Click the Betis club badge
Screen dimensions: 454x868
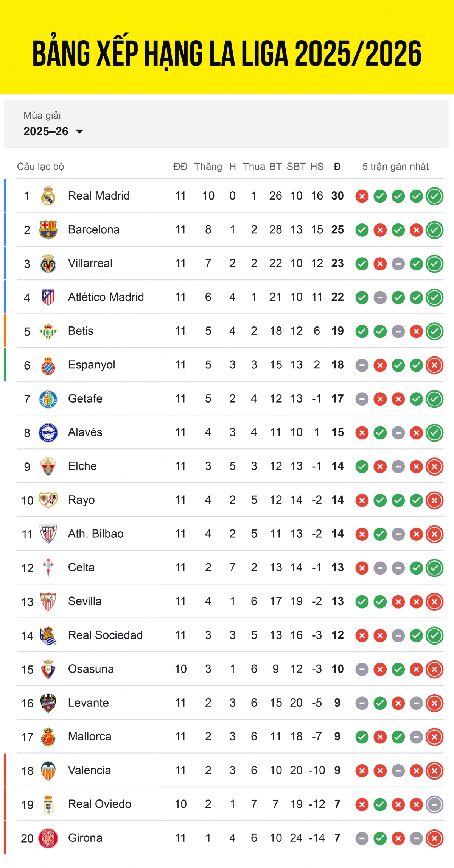click(48, 331)
